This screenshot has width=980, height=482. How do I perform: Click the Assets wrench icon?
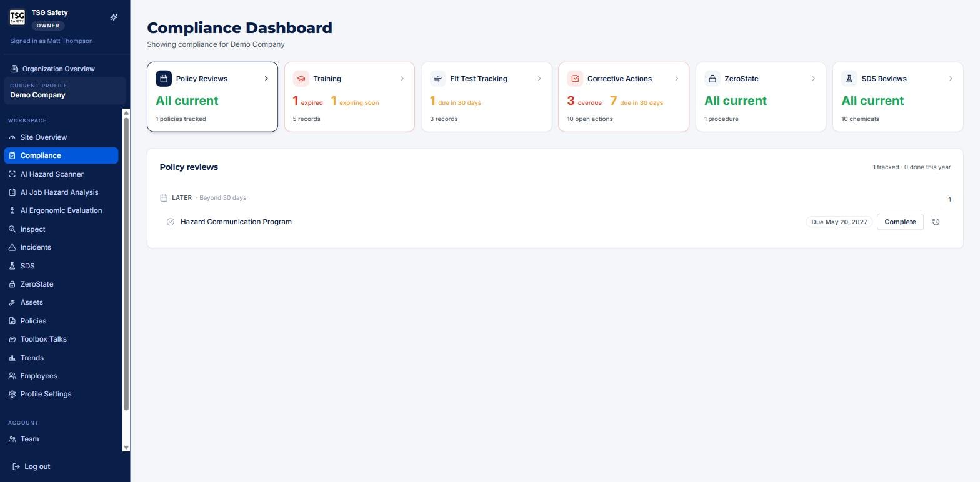click(x=12, y=302)
